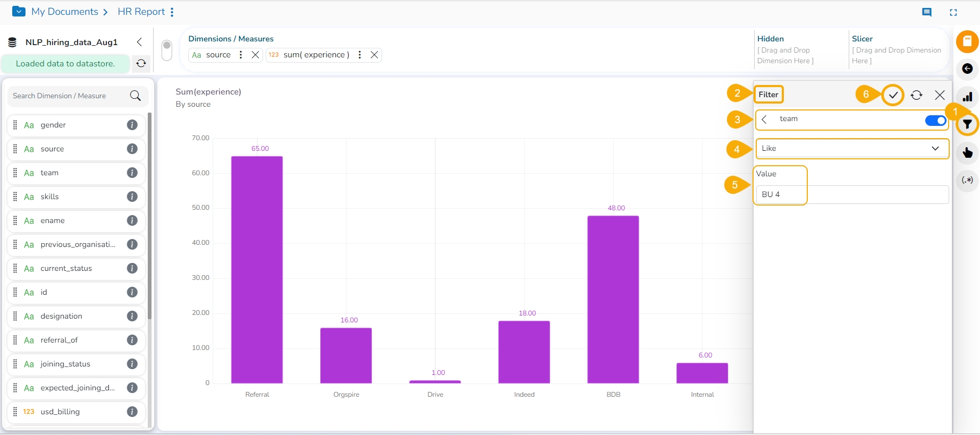Screen dimensions: 980x435
Task: Toggle the switch beside Dimensions / Measures
Action: [167, 50]
